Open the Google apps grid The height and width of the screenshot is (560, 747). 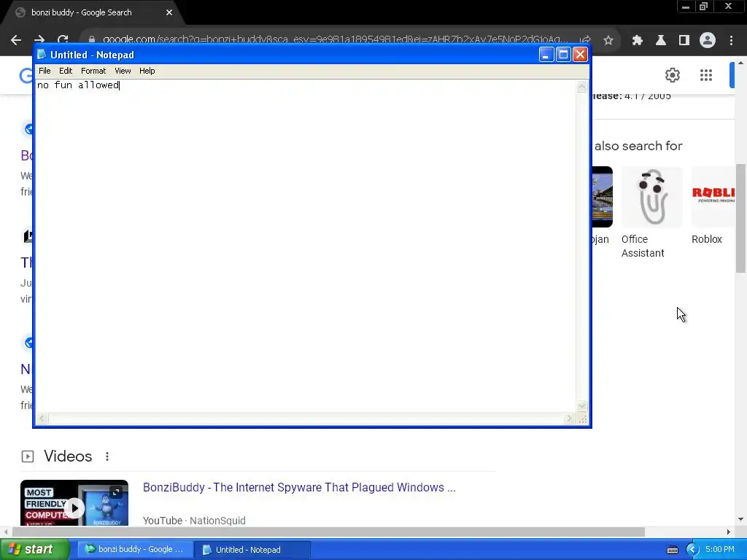(706, 75)
